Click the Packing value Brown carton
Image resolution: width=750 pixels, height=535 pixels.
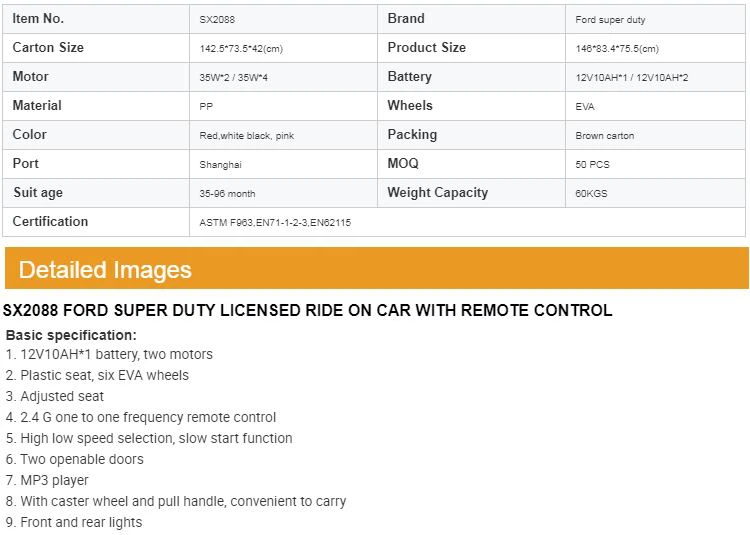[x=605, y=136]
